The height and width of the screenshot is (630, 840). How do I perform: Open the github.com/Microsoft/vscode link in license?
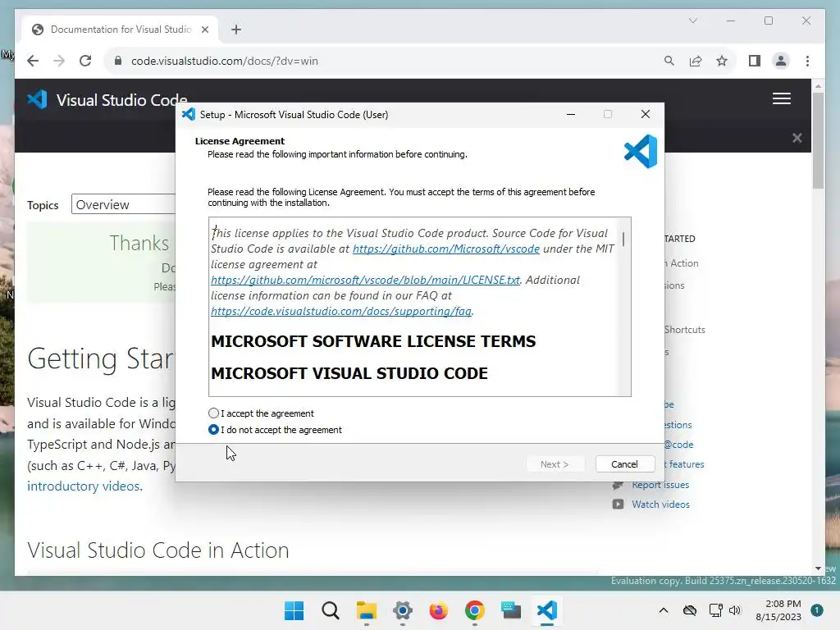click(445, 249)
